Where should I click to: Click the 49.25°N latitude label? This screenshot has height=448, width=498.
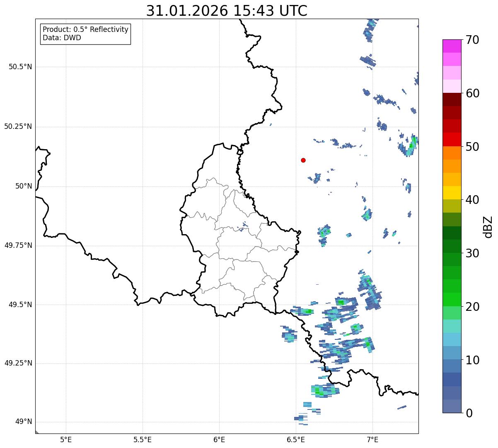click(x=18, y=363)
